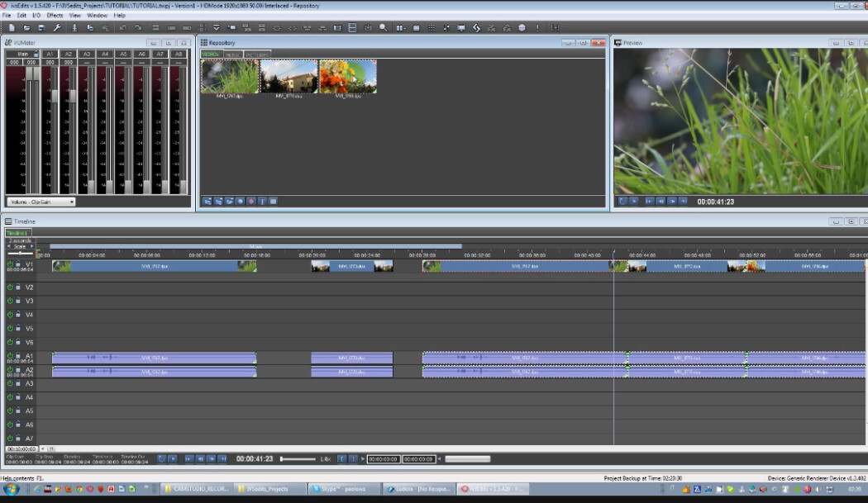Click the Scale right arrow on timeline
Image resolution: width=868 pixels, height=503 pixels.
point(32,246)
